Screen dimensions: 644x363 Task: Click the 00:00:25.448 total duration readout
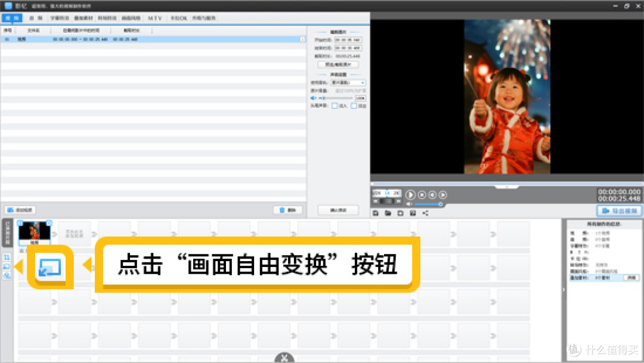click(x=619, y=198)
